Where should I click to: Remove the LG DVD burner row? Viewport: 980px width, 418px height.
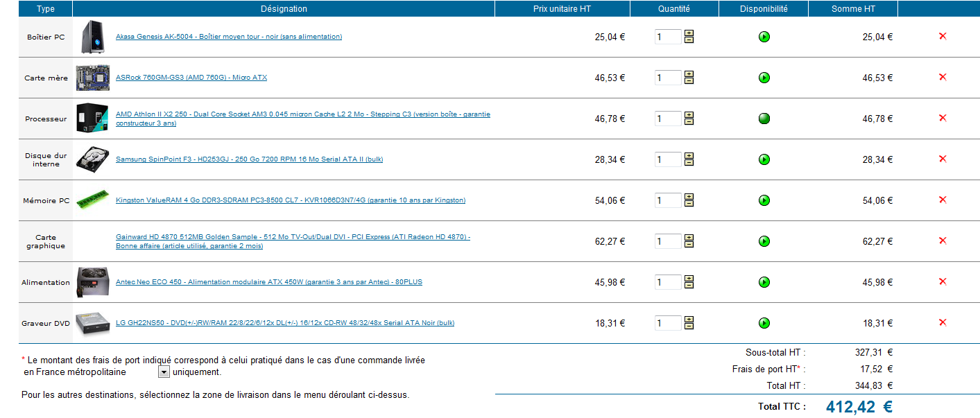coord(942,322)
